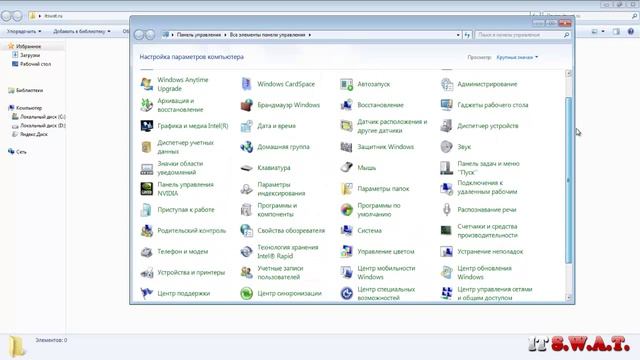640x360 pixels.
Task: Click Центр синхронизации green icon
Action: point(247,293)
